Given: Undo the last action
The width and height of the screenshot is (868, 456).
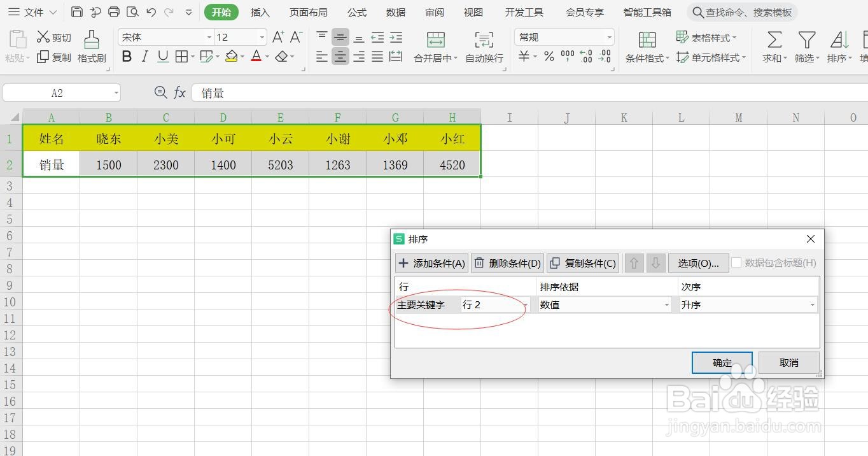Looking at the screenshot, I should tap(151, 12).
